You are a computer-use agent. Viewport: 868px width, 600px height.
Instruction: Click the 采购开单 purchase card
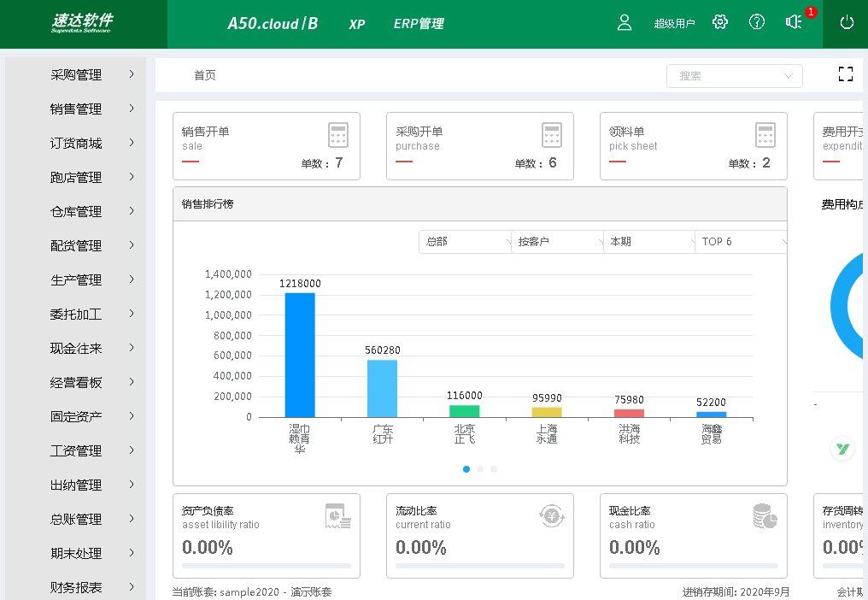point(479,146)
